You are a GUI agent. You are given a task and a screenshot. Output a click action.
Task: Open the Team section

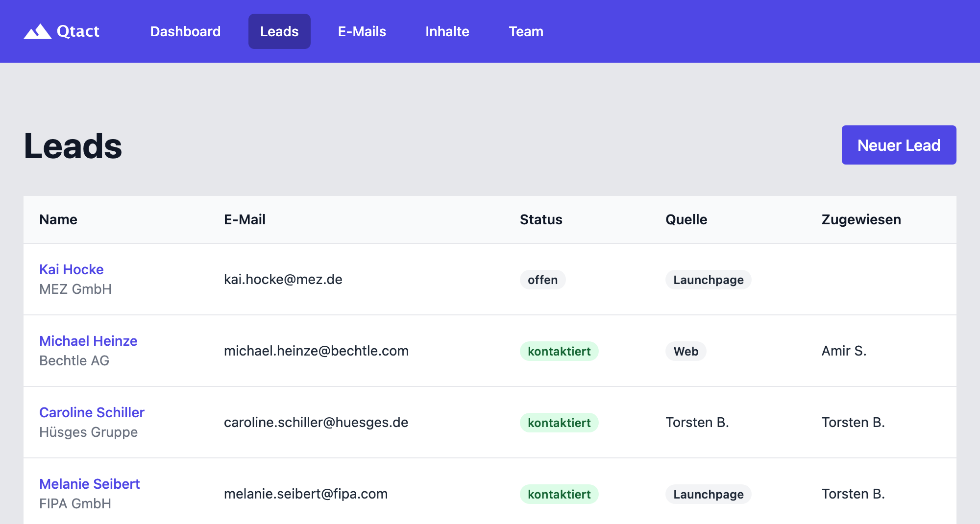tap(526, 31)
